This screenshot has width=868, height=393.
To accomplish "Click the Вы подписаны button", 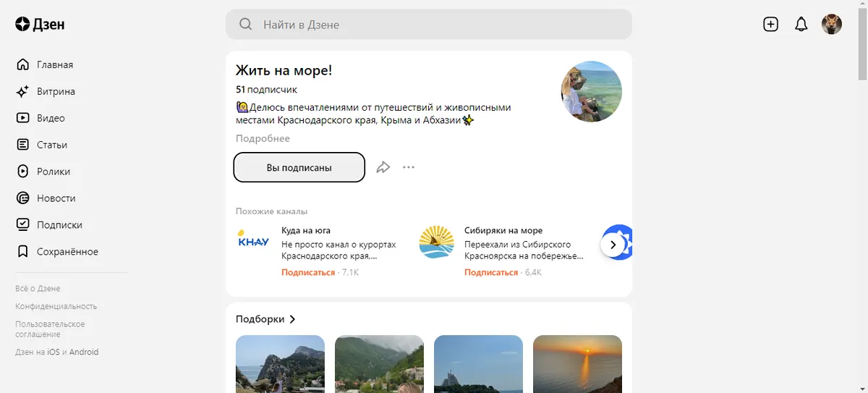I will (x=299, y=168).
